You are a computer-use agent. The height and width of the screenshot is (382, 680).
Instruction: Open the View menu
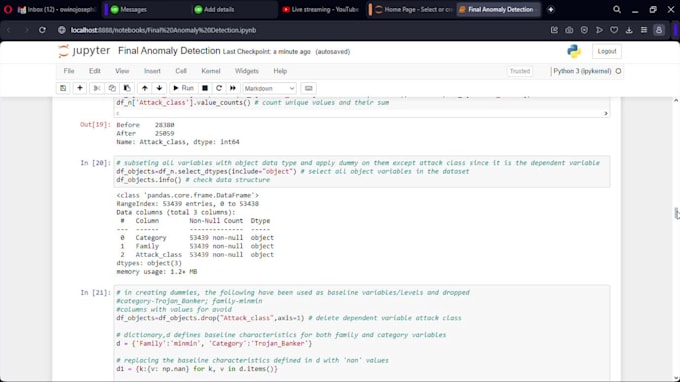[x=122, y=71]
